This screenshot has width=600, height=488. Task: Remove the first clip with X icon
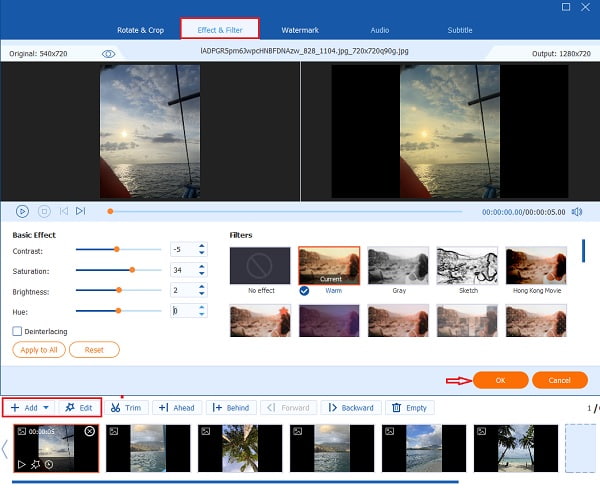pos(90,431)
